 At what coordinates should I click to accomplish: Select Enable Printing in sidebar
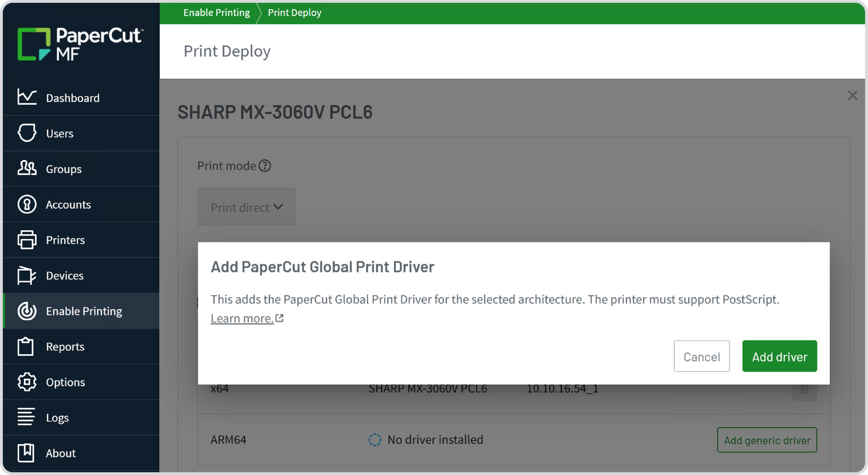point(81,311)
